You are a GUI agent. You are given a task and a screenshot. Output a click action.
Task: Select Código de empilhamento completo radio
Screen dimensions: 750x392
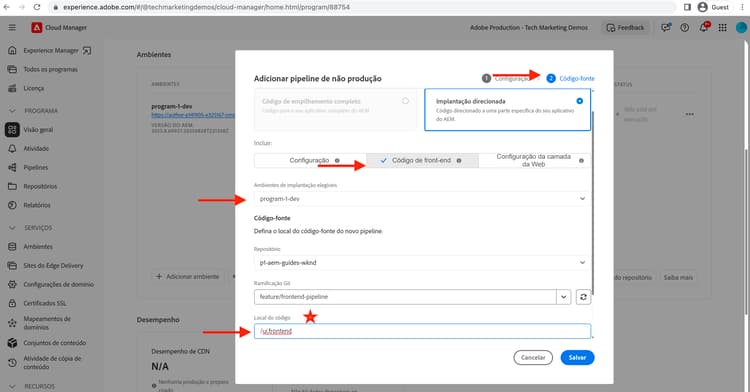pyautogui.click(x=405, y=101)
